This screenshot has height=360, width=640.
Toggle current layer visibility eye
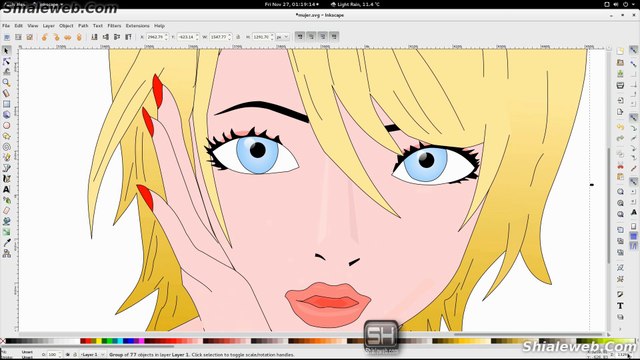pos(68,355)
